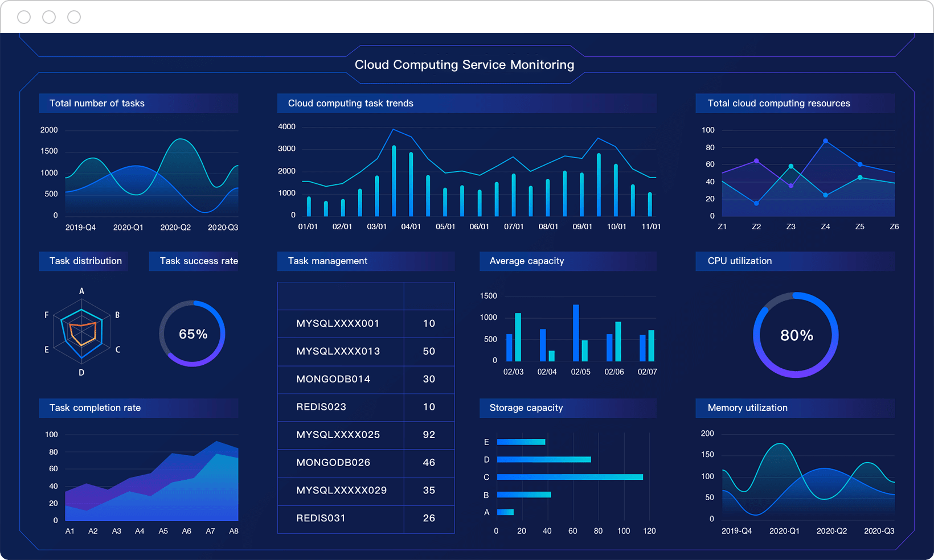Click the Z4 data point peak in resources chart

coord(825,141)
